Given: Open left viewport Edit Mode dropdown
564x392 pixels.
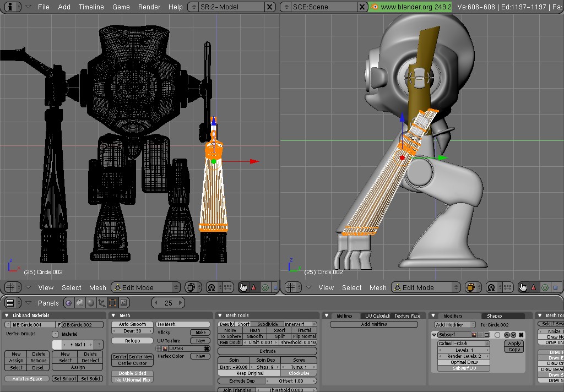Looking at the screenshot, I should point(145,287).
